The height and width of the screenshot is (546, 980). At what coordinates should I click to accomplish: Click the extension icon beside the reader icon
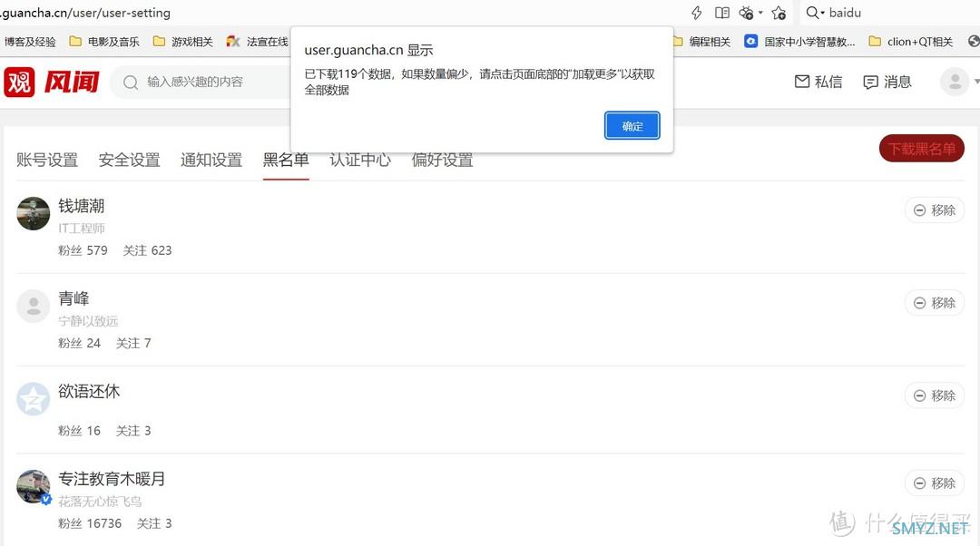point(746,13)
